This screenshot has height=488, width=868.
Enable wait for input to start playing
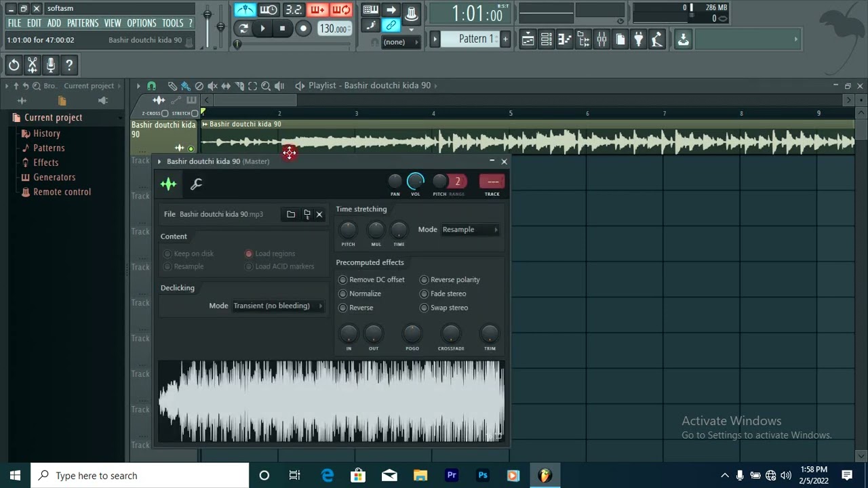[269, 10]
